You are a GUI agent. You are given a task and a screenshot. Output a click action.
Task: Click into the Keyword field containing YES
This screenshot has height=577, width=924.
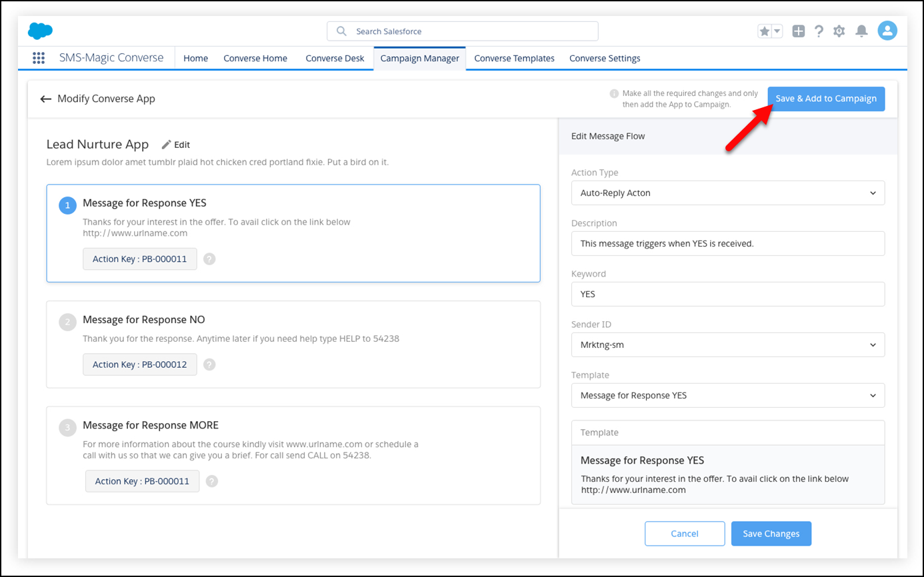[x=728, y=294]
